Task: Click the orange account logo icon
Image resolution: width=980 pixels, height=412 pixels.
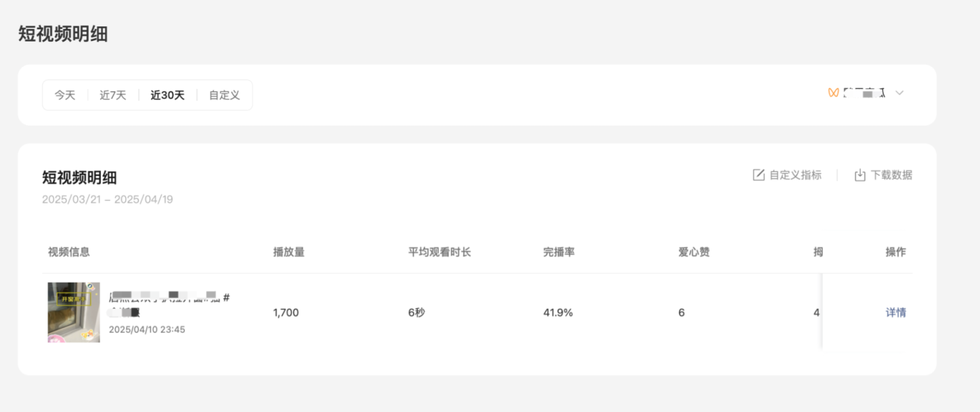Action: pyautogui.click(x=833, y=93)
